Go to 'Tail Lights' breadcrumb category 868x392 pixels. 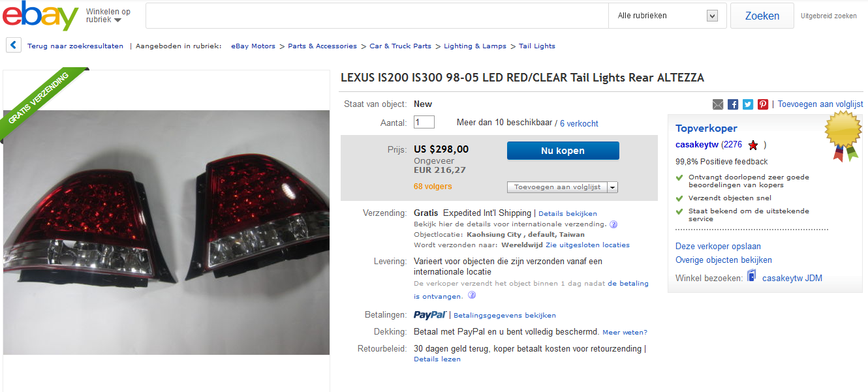pyautogui.click(x=537, y=46)
